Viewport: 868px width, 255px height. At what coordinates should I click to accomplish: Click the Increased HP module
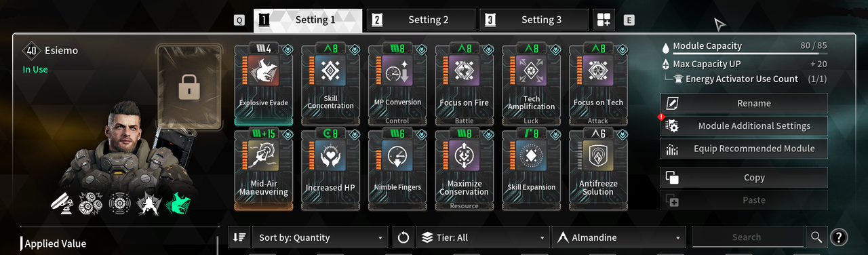coord(331,169)
